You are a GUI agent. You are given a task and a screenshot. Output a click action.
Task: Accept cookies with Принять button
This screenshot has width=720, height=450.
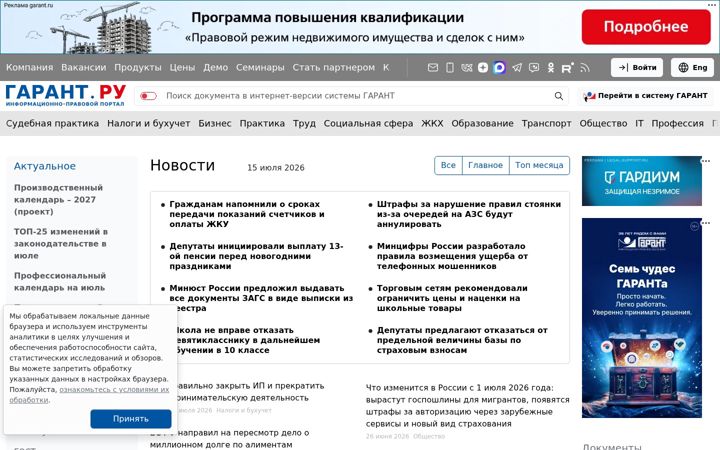click(x=131, y=419)
